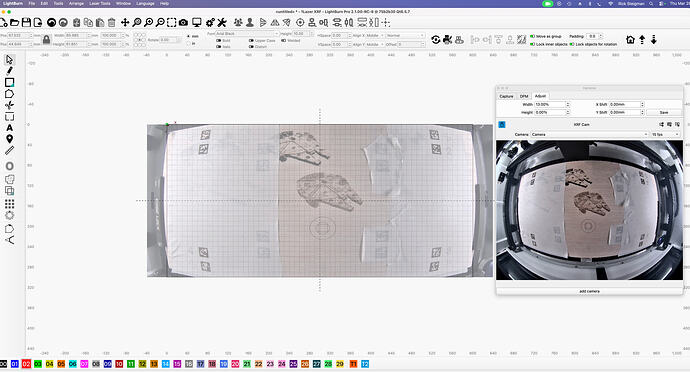Toggle the Welded text switch
This screenshot has width=690, height=372.
coord(283,41)
